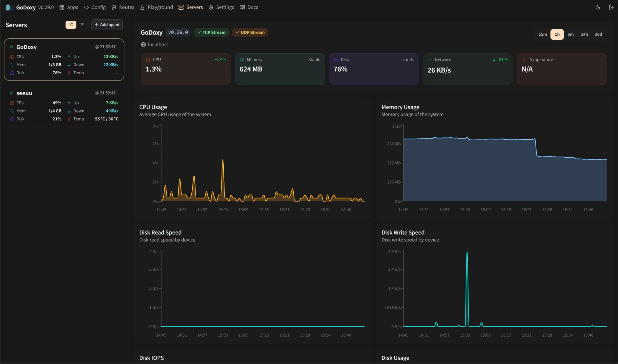Open the Servers page
The height and width of the screenshot is (364, 618).
pos(191,7)
